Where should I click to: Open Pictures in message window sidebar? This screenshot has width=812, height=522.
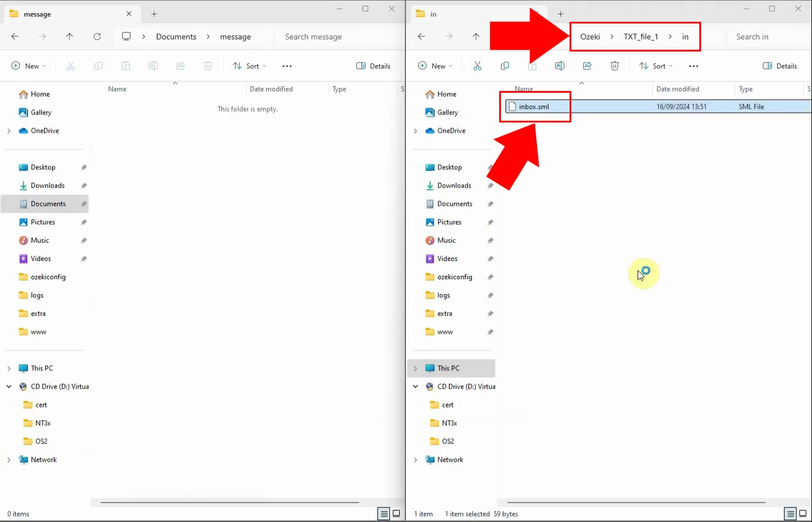coord(43,223)
